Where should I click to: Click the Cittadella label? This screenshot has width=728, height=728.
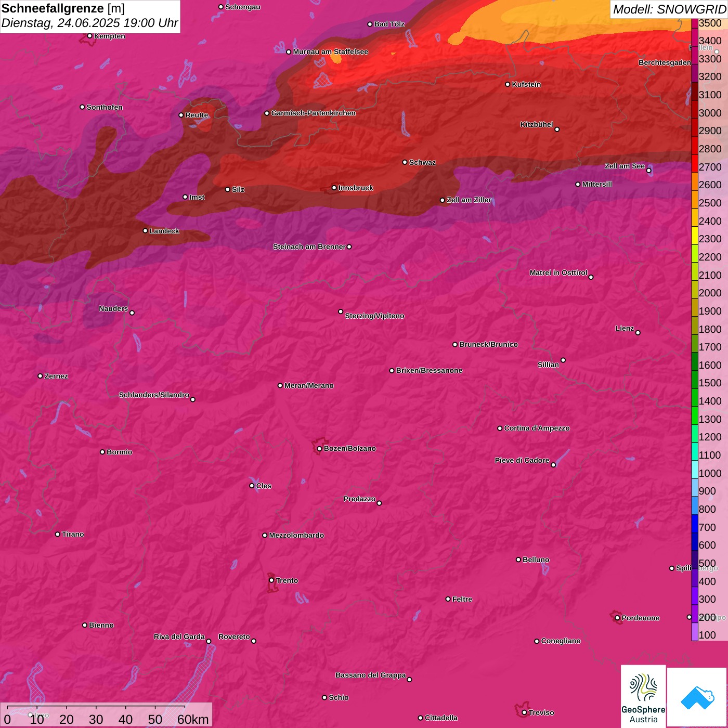pyautogui.click(x=441, y=718)
